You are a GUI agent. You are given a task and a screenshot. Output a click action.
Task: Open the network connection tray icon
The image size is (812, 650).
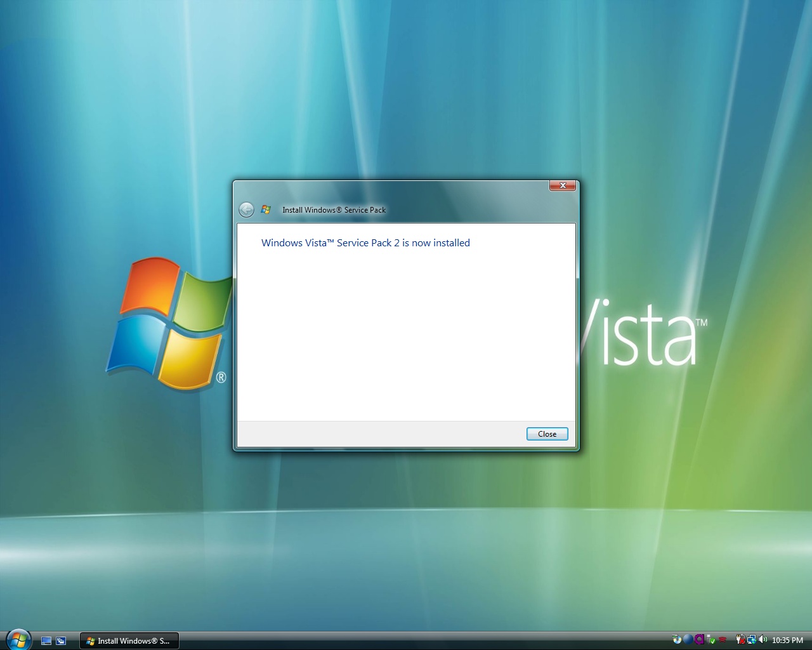(751, 640)
